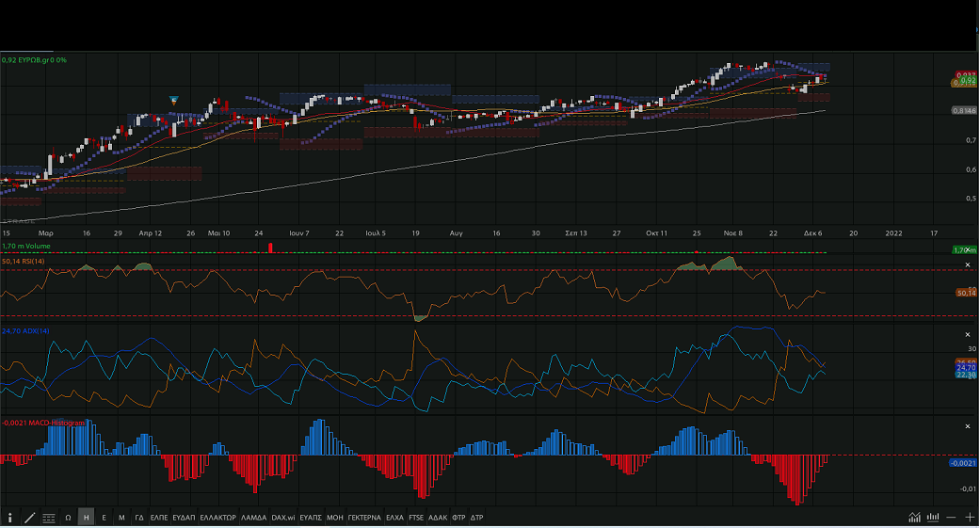Click the Δεκ 6 date axis label

[x=812, y=233]
